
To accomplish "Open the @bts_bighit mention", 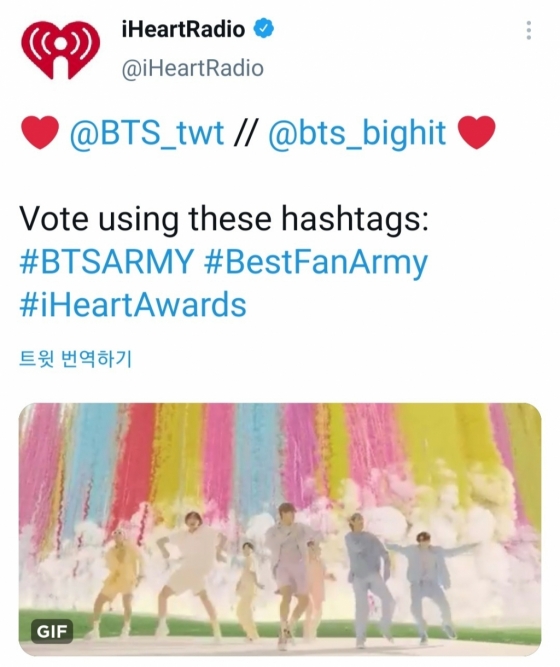I will 357,134.
